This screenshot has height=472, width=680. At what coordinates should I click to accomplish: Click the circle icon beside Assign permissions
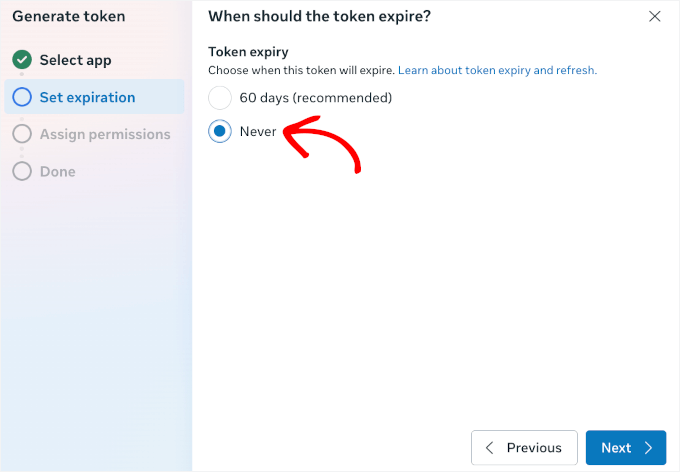22,134
